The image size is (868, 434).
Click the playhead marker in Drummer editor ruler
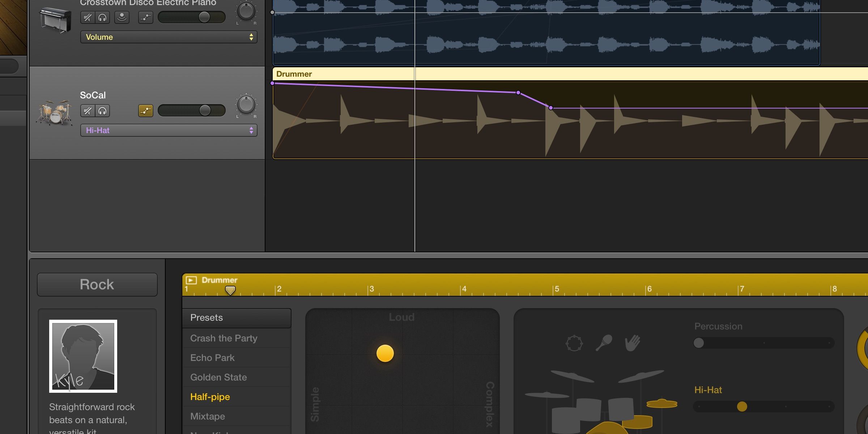(x=230, y=290)
